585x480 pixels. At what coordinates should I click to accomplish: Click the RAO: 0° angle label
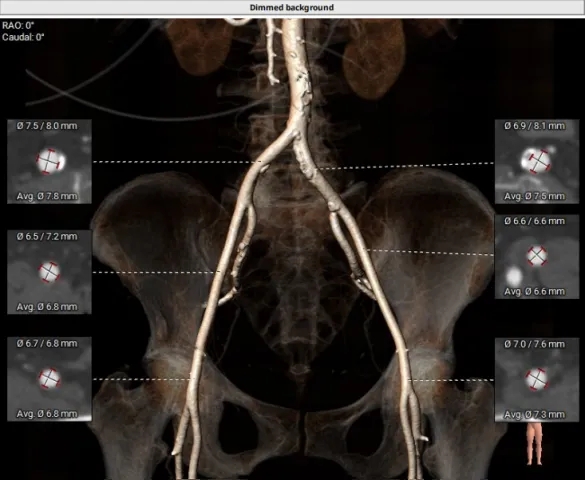pyautogui.click(x=18, y=25)
